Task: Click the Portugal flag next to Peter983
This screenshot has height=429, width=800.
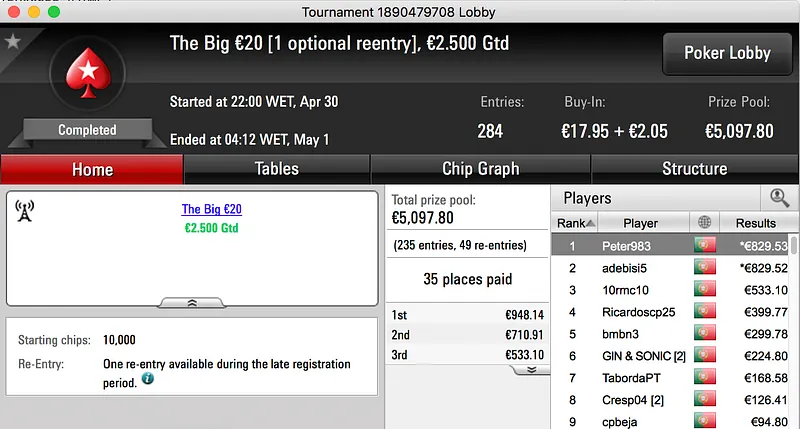Action: coord(706,246)
